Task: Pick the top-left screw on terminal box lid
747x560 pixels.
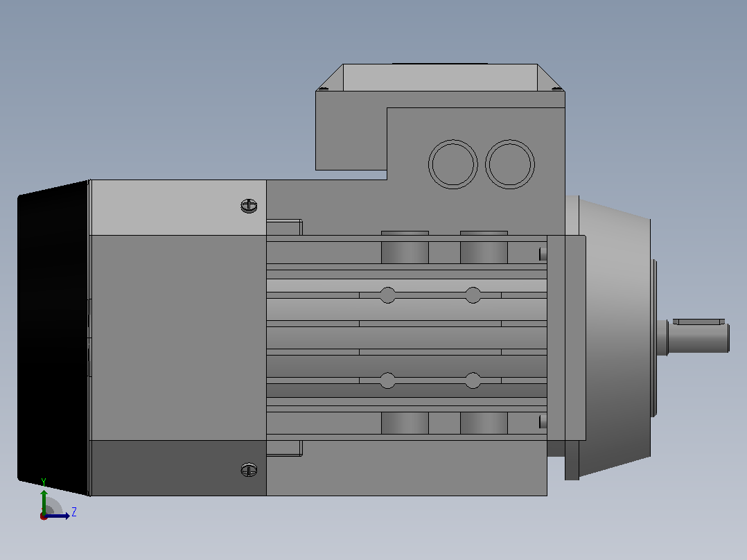Action: pos(322,88)
